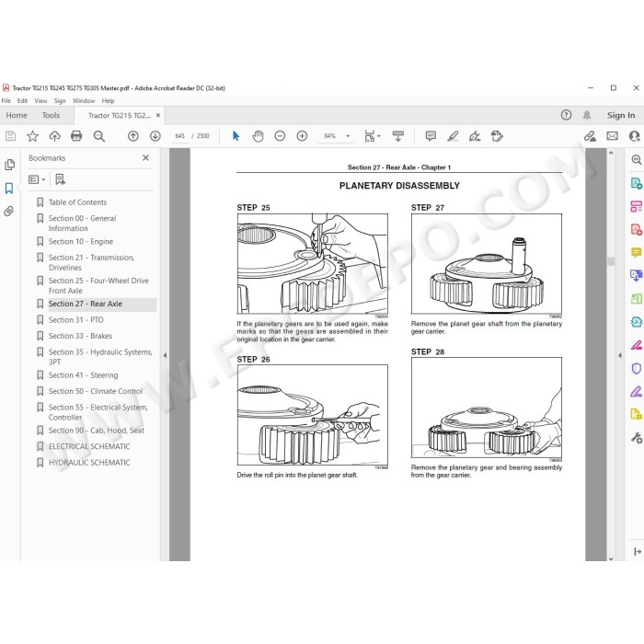Open Section 27 - Rear Axle bookmark

(x=86, y=304)
